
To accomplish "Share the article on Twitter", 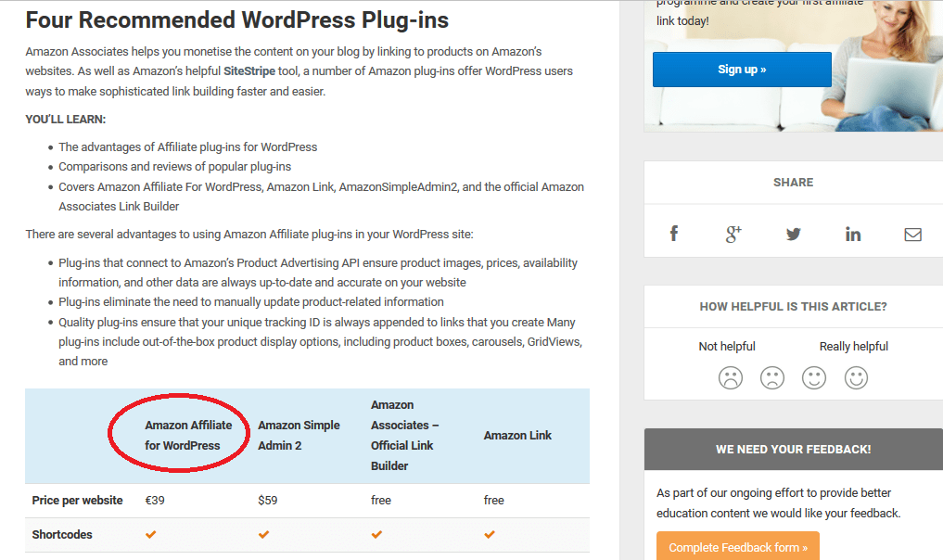I will point(793,234).
